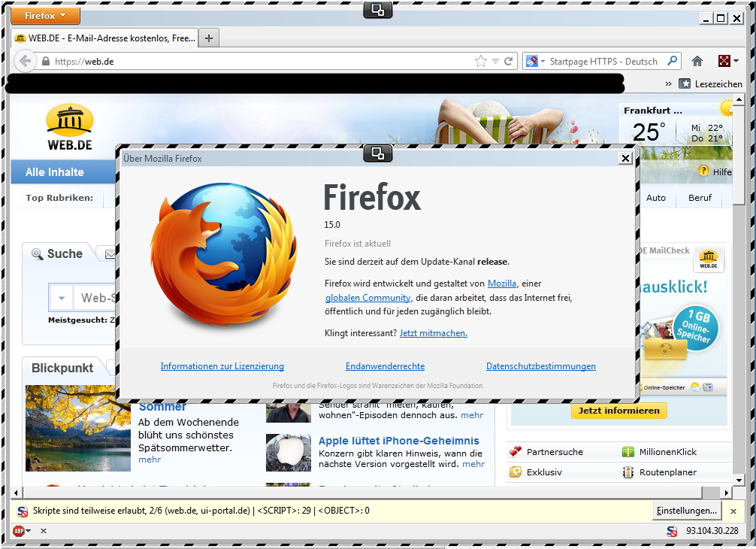This screenshot has width=756, height=549.
Task: Click page vertical scrollbar up arrow
Action: pyautogui.click(x=739, y=100)
